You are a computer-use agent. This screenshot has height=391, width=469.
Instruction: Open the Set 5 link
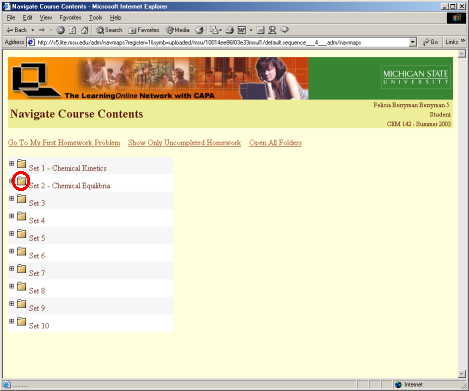pos(37,238)
